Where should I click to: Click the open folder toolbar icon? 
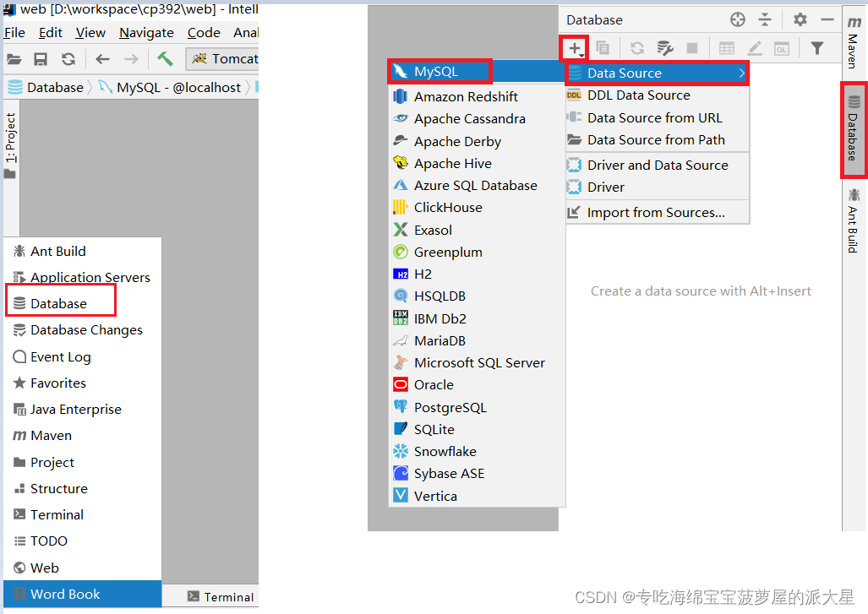tap(14, 59)
